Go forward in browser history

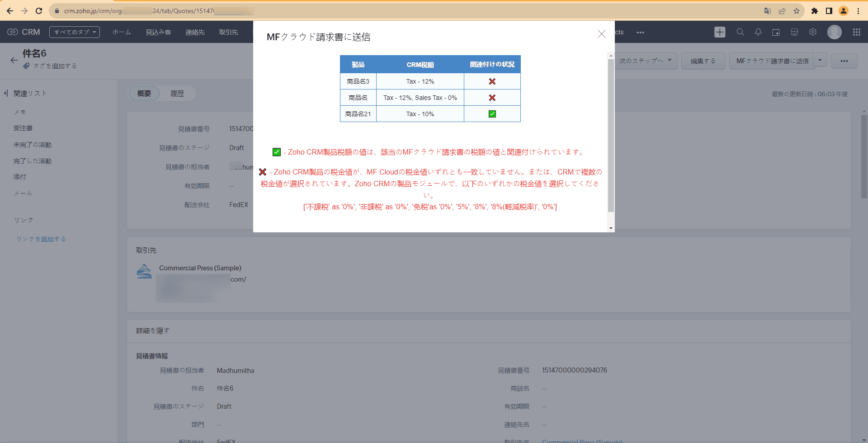point(24,11)
